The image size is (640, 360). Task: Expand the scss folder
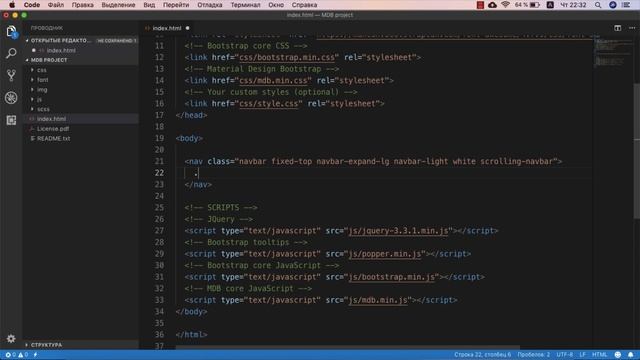click(x=43, y=109)
